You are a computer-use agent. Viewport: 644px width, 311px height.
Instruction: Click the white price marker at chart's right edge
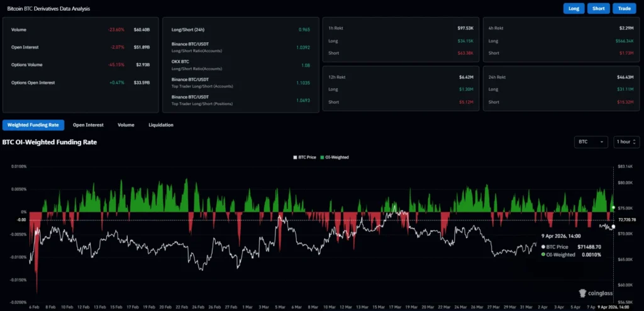tap(613, 227)
